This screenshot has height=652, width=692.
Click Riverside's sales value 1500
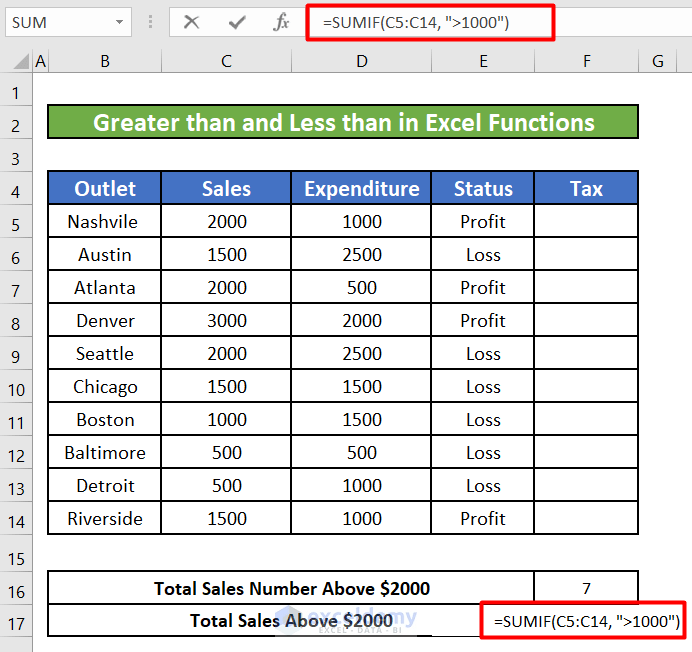(x=226, y=518)
